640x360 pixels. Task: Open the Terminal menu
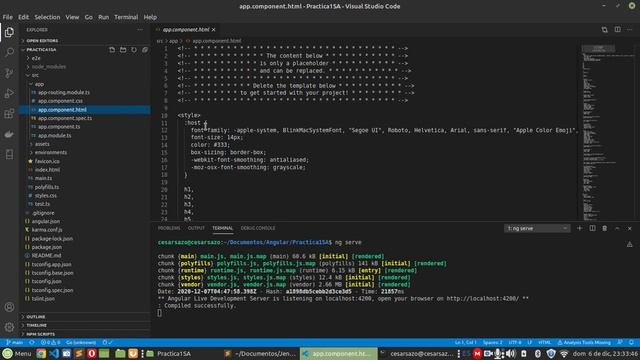point(126,17)
